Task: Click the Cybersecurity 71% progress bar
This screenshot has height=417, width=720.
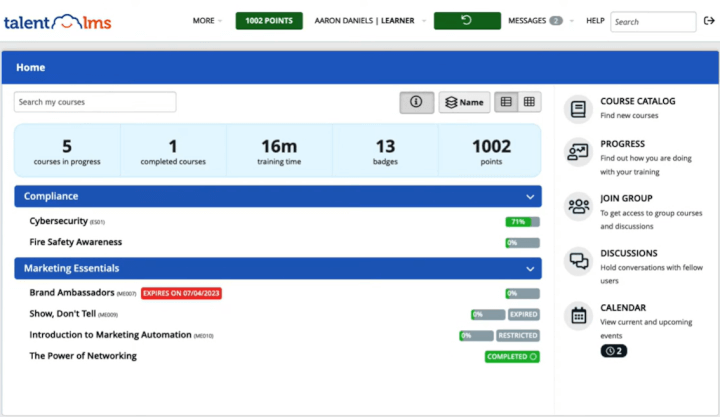Action: point(522,222)
